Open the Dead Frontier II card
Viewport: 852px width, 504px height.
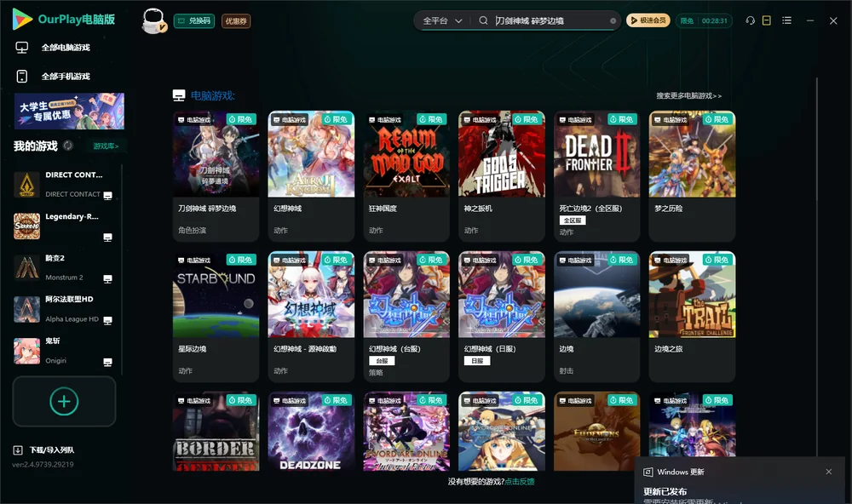(x=596, y=176)
